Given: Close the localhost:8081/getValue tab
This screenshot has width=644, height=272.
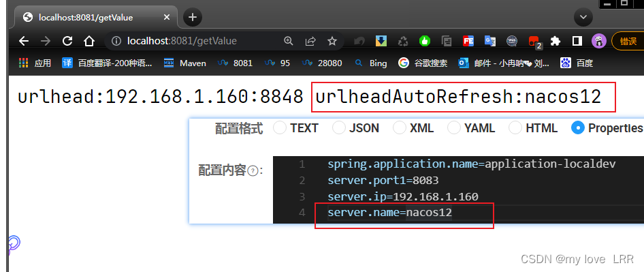Looking at the screenshot, I should click(166, 17).
